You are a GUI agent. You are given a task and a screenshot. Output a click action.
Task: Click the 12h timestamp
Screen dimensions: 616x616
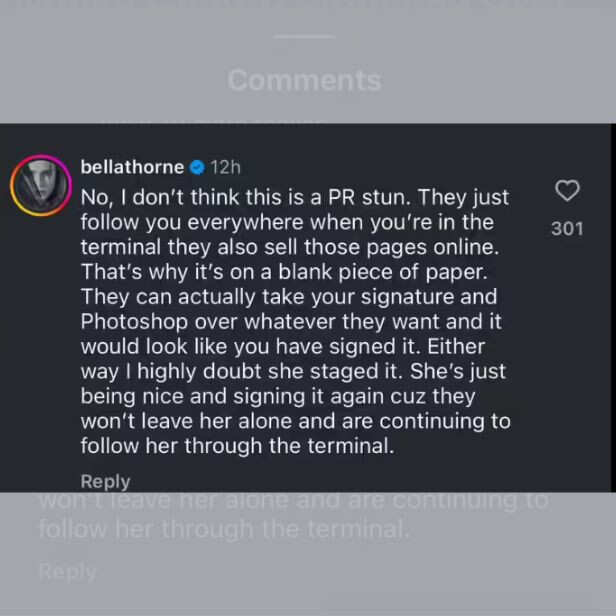225,167
